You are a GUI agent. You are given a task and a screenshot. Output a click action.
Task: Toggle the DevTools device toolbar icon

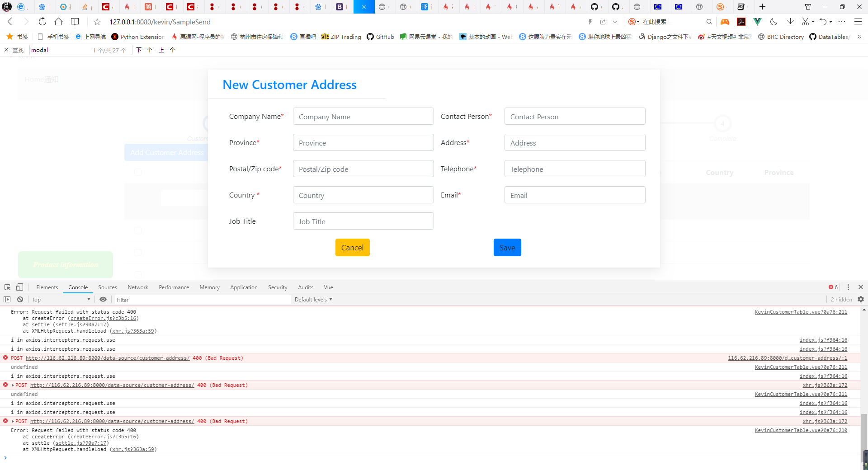coord(19,287)
